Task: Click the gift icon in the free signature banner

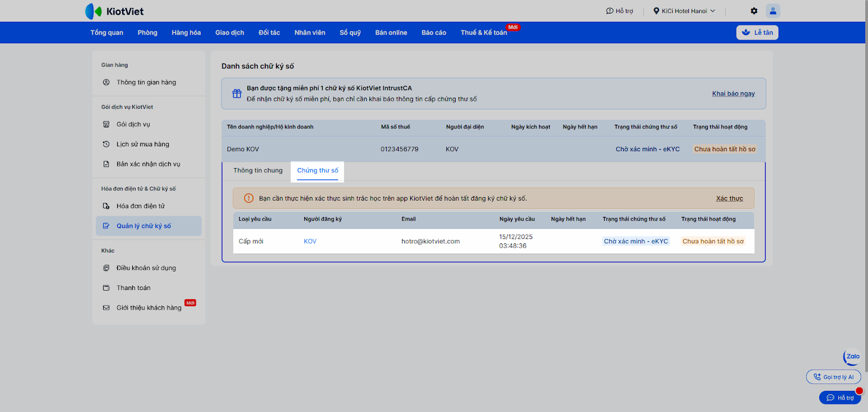Action: pos(237,93)
